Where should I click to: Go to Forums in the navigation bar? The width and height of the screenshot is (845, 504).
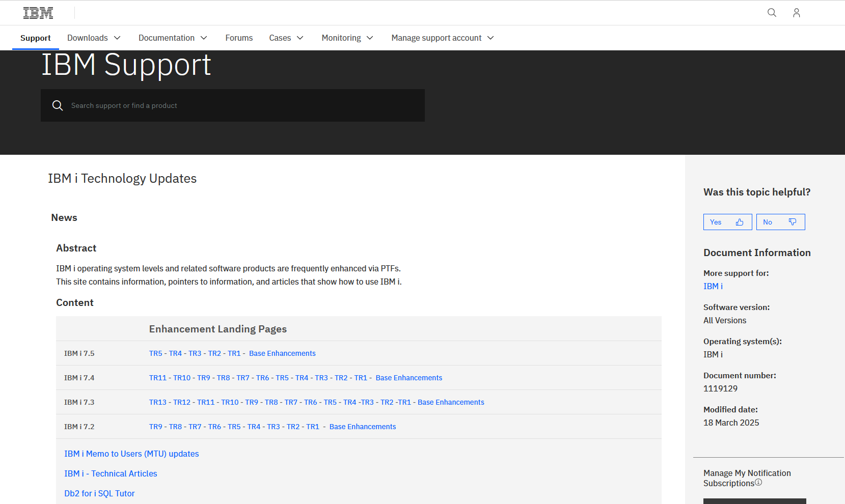(x=239, y=38)
